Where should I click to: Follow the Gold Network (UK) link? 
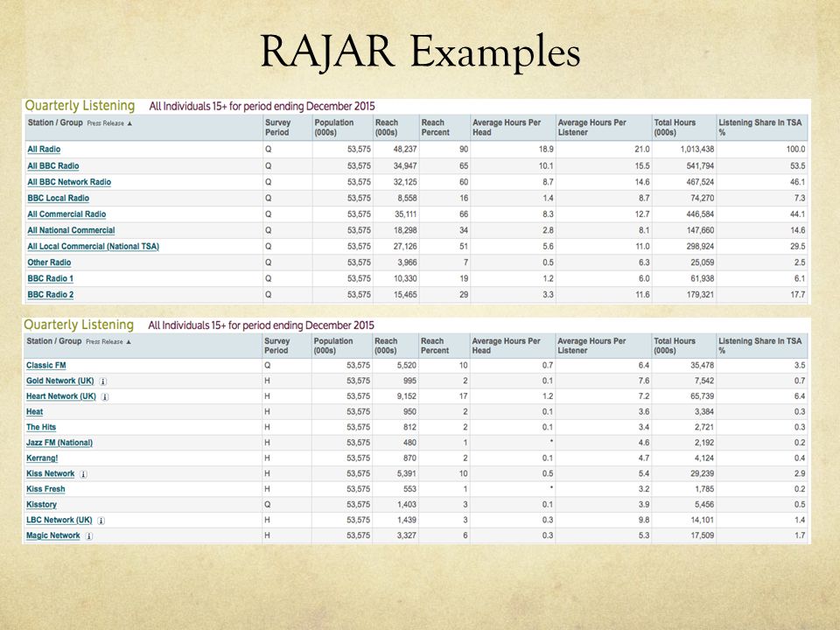point(60,381)
